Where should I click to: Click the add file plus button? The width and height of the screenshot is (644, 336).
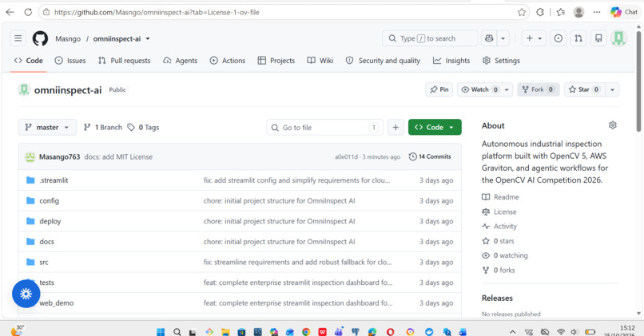pos(396,127)
